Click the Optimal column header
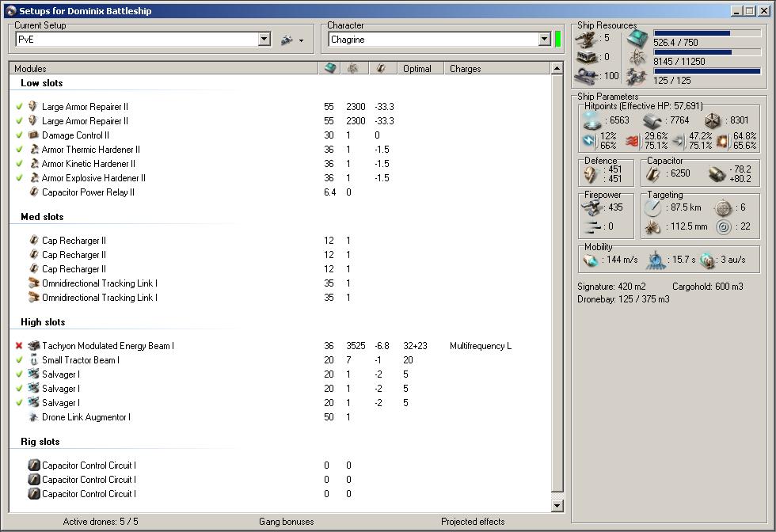Image resolution: width=776 pixels, height=532 pixels. coord(420,69)
